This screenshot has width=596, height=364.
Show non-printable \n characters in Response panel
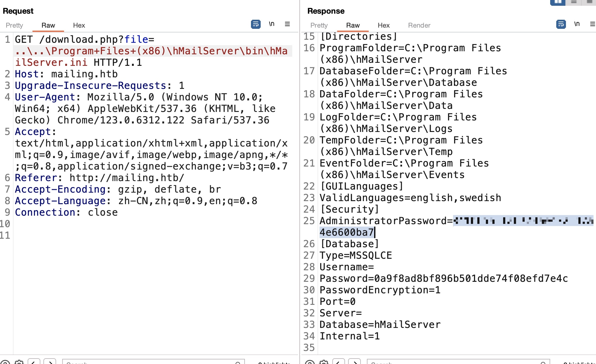tap(577, 24)
